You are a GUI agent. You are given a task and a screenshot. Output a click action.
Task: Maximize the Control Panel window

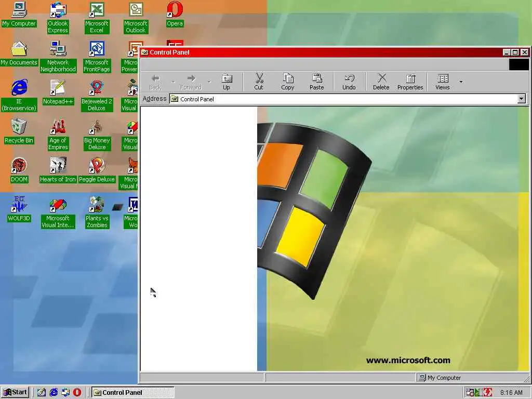pyautogui.click(x=515, y=52)
